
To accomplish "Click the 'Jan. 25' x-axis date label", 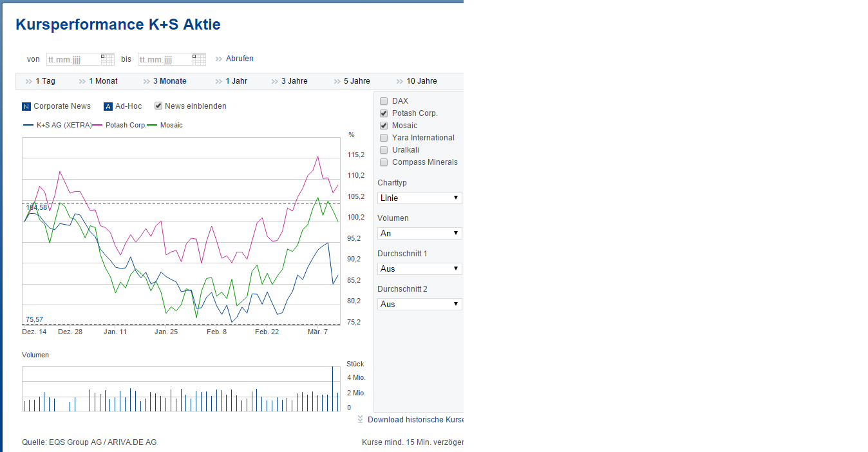I will (166, 332).
